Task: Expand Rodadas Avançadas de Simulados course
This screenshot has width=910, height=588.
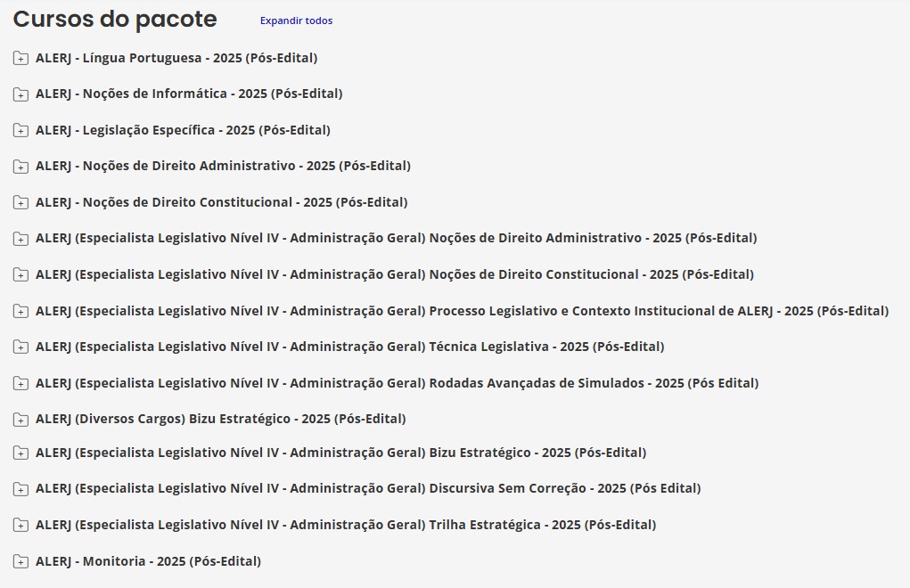Action: 397,383
